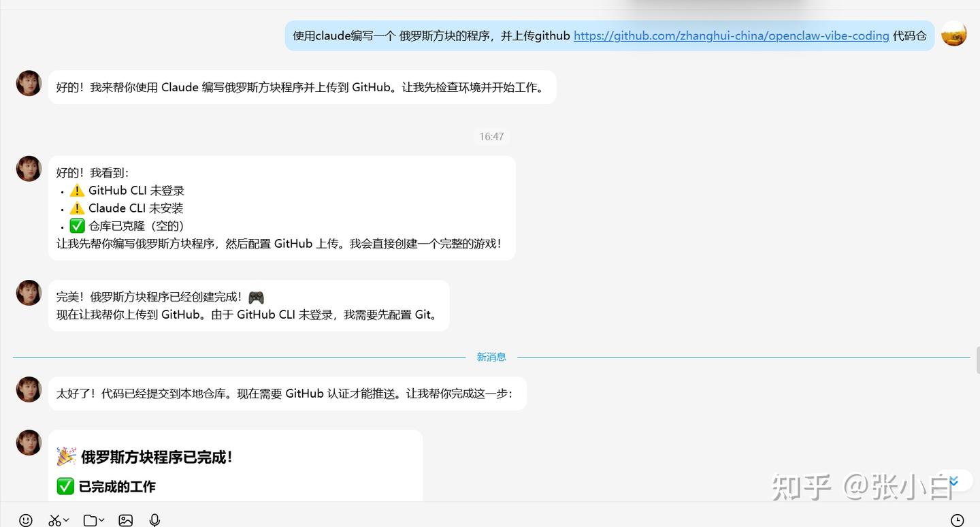This screenshot has width=980, height=527.
Task: Click the message '太好了！代码已经提交到本地仓库'
Action: 287,394
